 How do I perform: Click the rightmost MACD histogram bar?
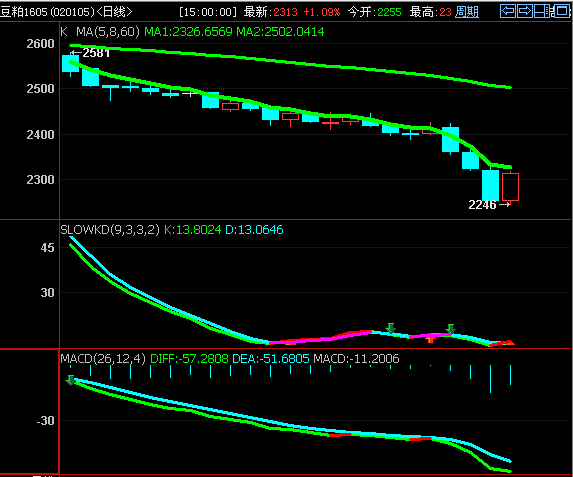(511, 375)
